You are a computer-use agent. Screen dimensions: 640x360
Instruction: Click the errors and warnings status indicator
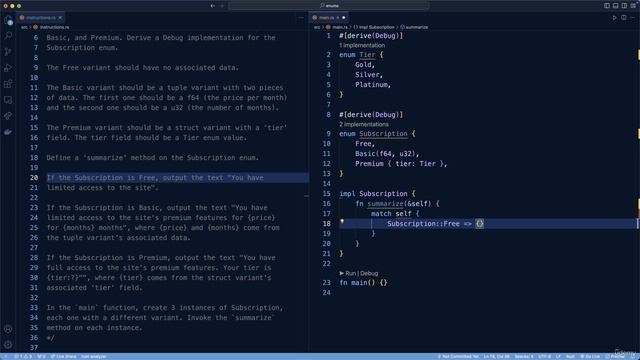(23, 356)
